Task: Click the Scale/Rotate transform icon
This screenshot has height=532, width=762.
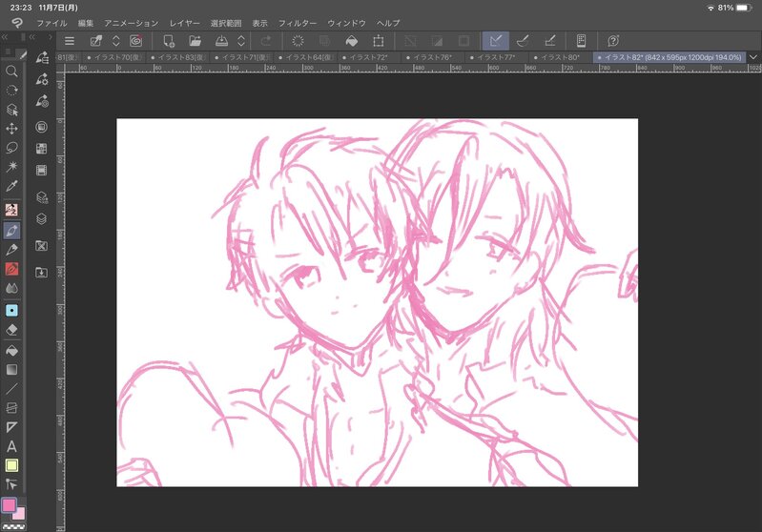Action: pyautogui.click(x=378, y=41)
